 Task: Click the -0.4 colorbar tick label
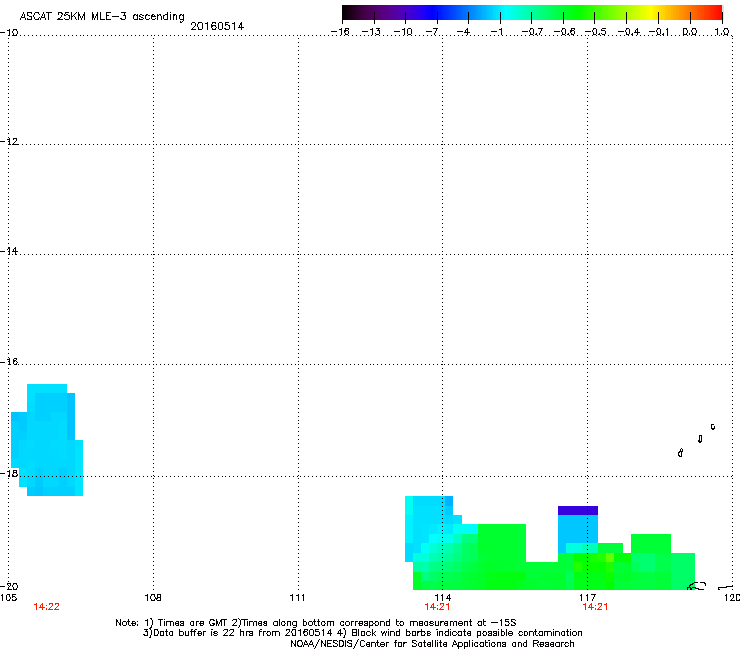(629, 32)
